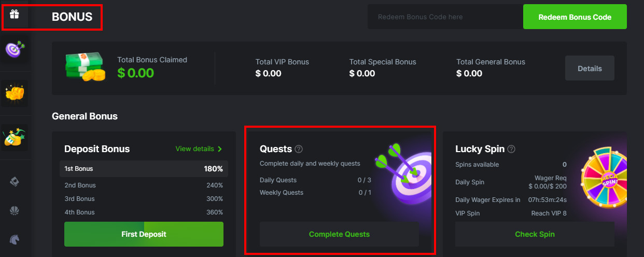
Task: Select the playing cards sidebar icon
Action: (15, 181)
